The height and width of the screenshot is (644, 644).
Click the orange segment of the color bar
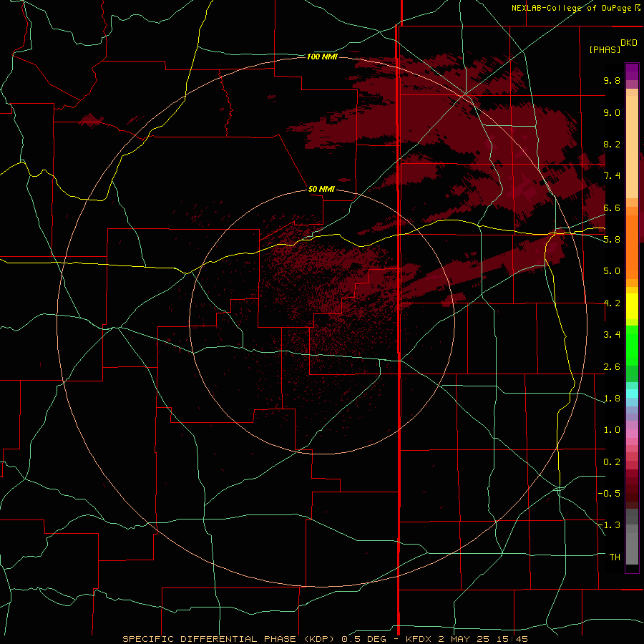[632, 248]
